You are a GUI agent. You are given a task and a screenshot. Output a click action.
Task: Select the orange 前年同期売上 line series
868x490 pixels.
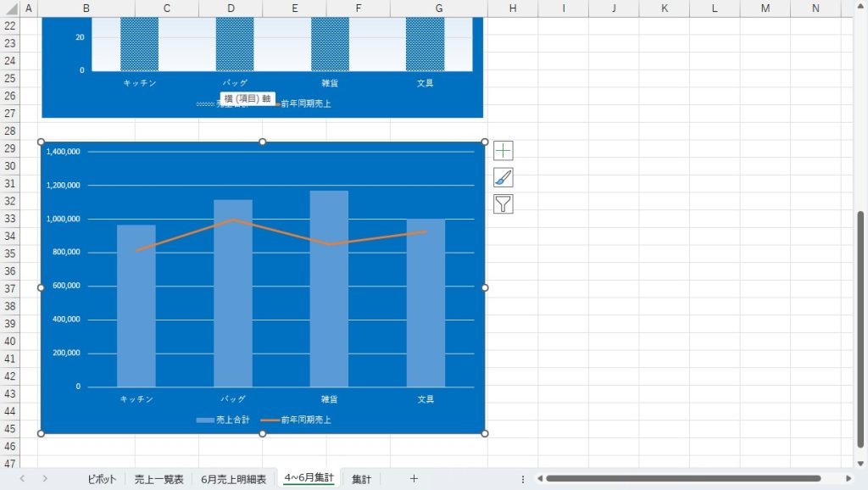coord(281,233)
